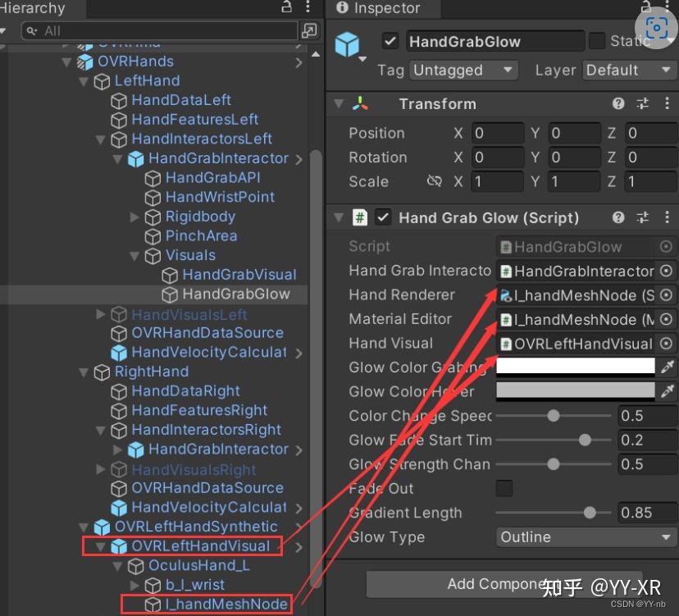Open the Transform component preset settings icon

point(643,103)
